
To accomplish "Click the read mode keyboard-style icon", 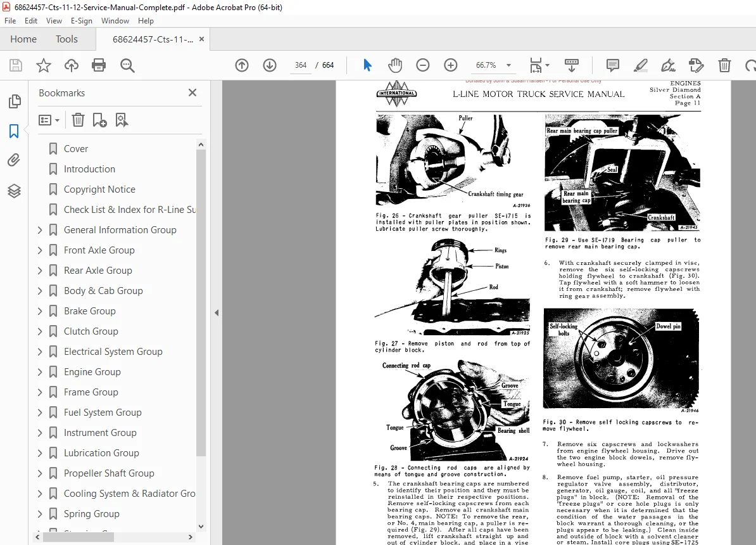I will pos(571,65).
